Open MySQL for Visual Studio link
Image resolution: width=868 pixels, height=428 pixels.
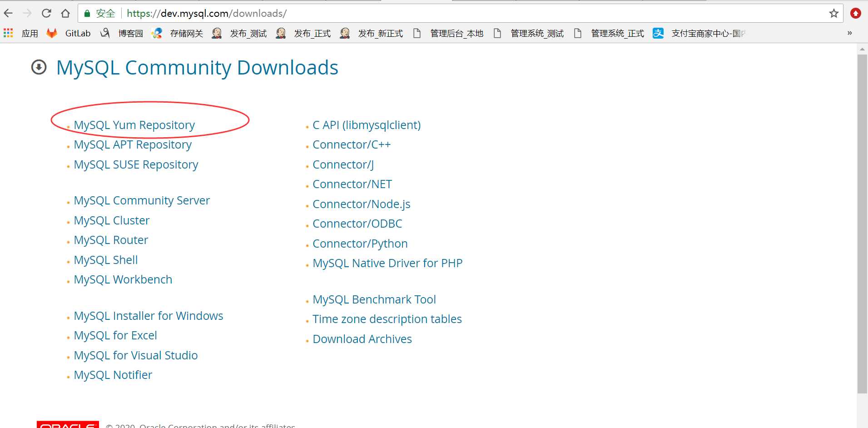click(x=136, y=355)
